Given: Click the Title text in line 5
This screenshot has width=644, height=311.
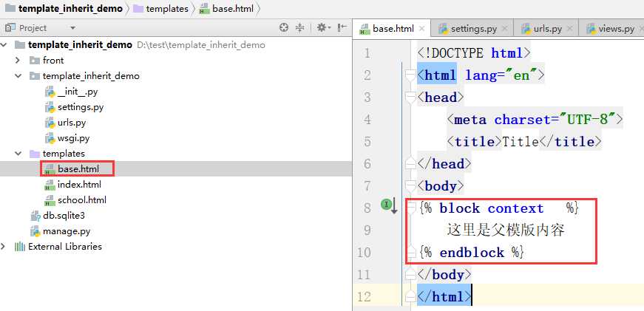Looking at the screenshot, I should 521,142.
